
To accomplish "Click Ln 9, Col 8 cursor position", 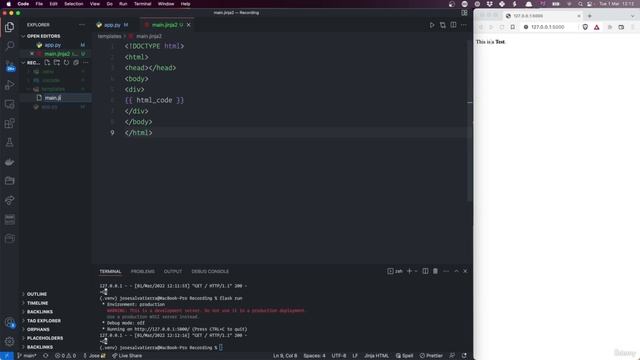I will pyautogui.click(x=285, y=356).
